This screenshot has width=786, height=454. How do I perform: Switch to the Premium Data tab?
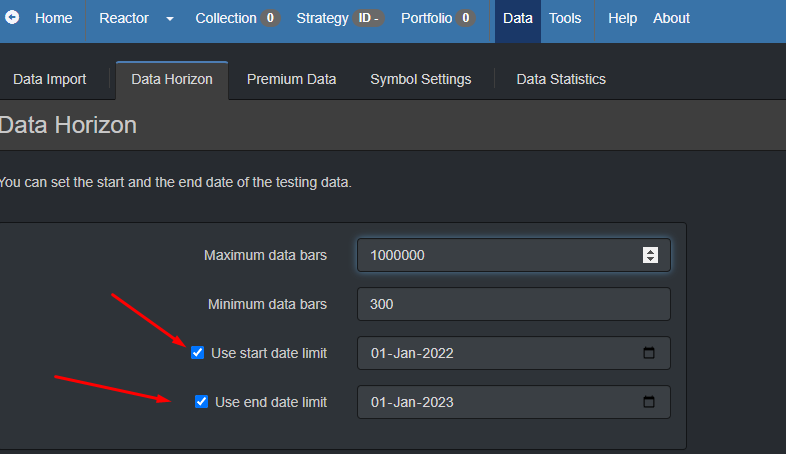291,79
